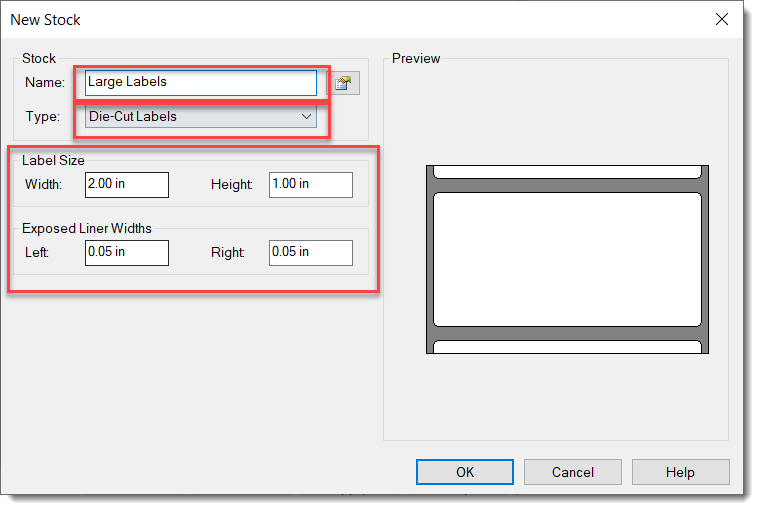Select the label Width input field
Screen dimensions: 759x510
(x=126, y=185)
